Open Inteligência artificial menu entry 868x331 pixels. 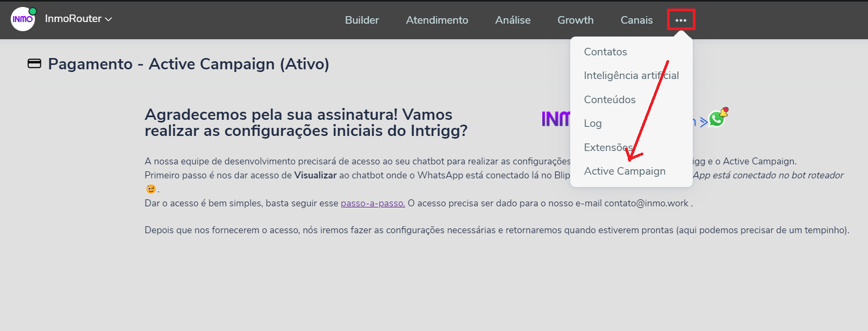pos(632,75)
